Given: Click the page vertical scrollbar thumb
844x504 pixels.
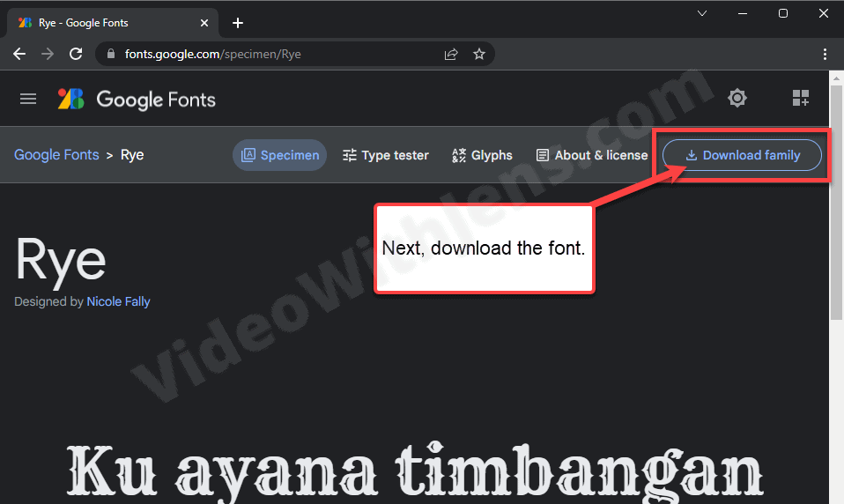Looking at the screenshot, I should (x=836, y=202).
